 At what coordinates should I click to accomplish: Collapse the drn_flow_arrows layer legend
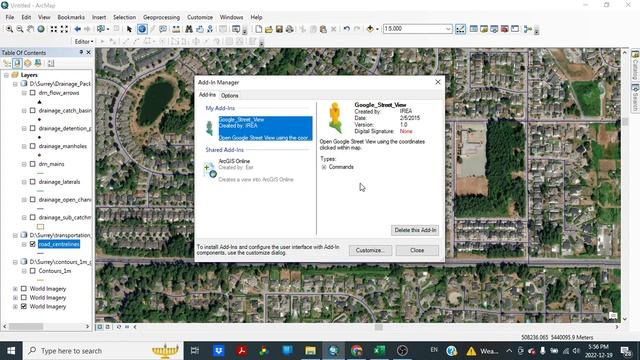24,93
